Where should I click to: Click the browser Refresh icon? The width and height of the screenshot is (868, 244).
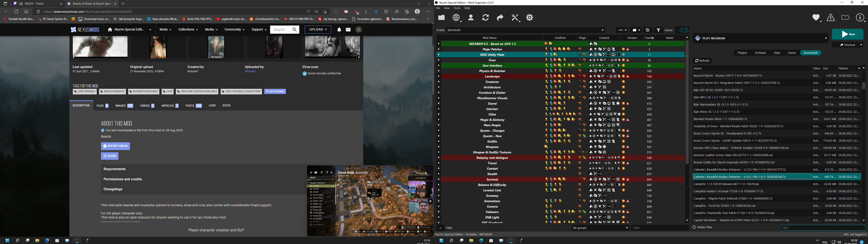tap(16, 12)
